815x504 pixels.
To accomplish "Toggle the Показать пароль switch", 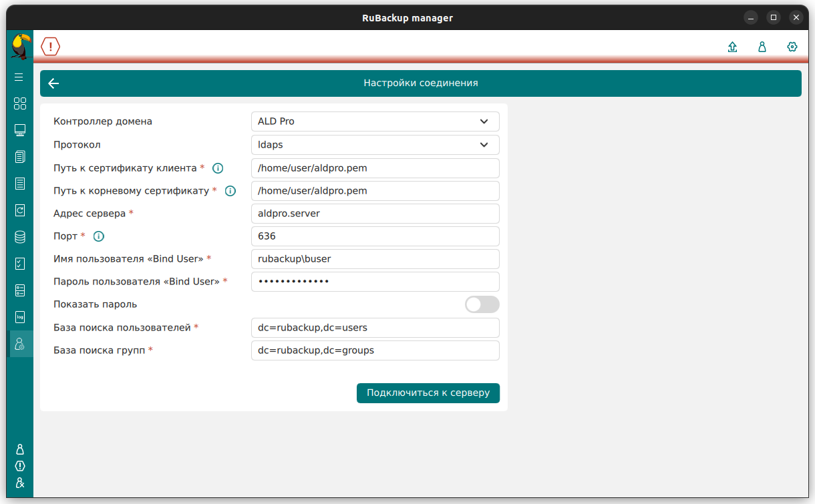I will click(x=482, y=304).
